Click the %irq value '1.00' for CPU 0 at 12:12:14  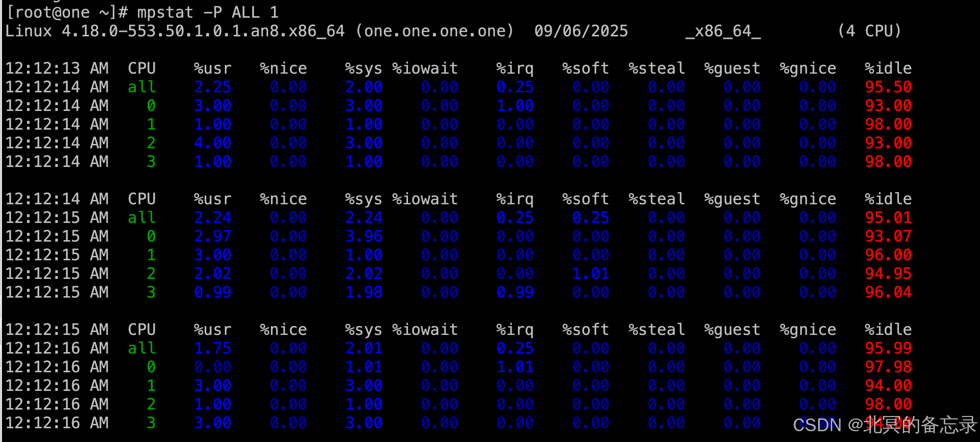coord(515,106)
